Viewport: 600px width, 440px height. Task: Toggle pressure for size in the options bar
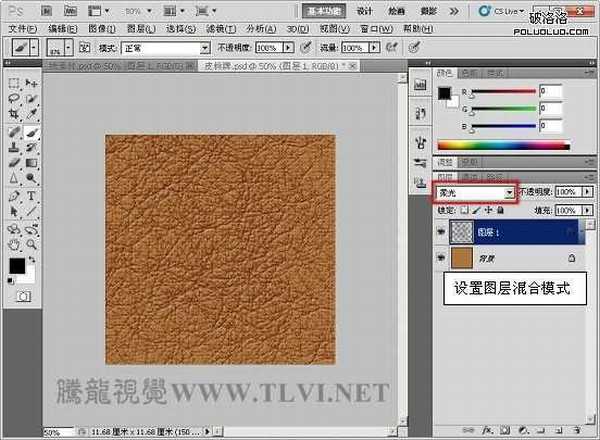414,47
